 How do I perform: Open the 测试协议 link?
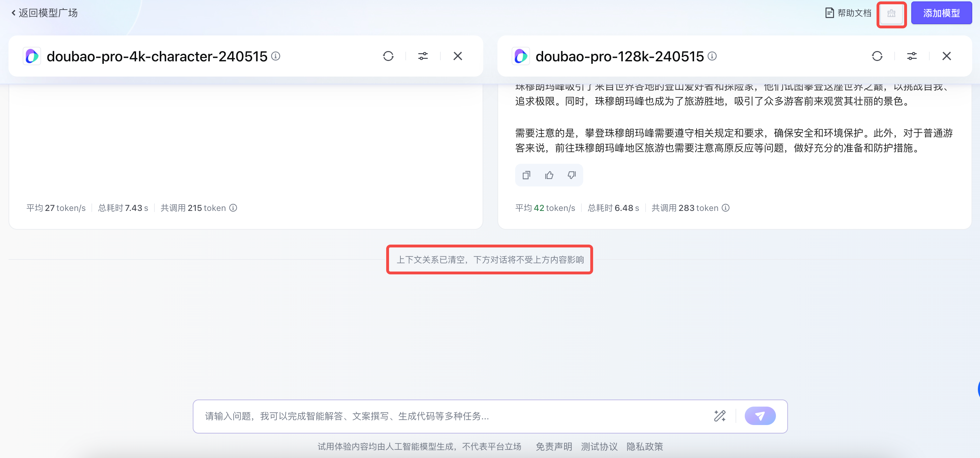point(599,447)
